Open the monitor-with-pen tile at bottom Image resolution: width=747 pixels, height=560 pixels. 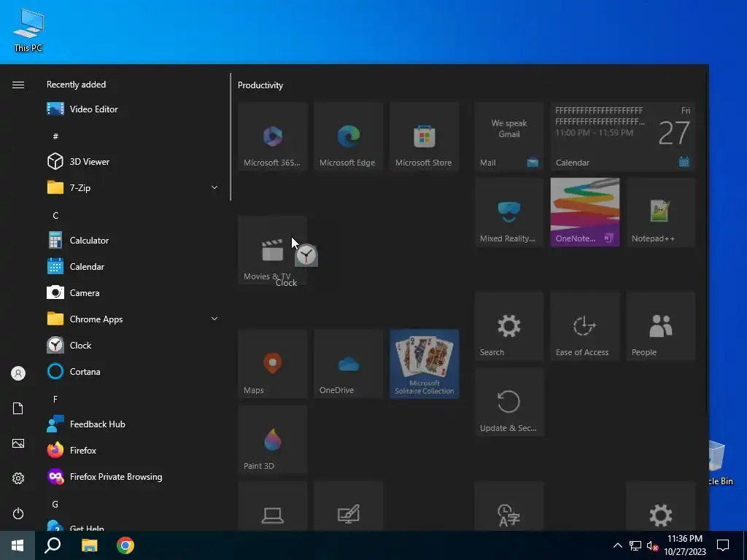click(348, 507)
